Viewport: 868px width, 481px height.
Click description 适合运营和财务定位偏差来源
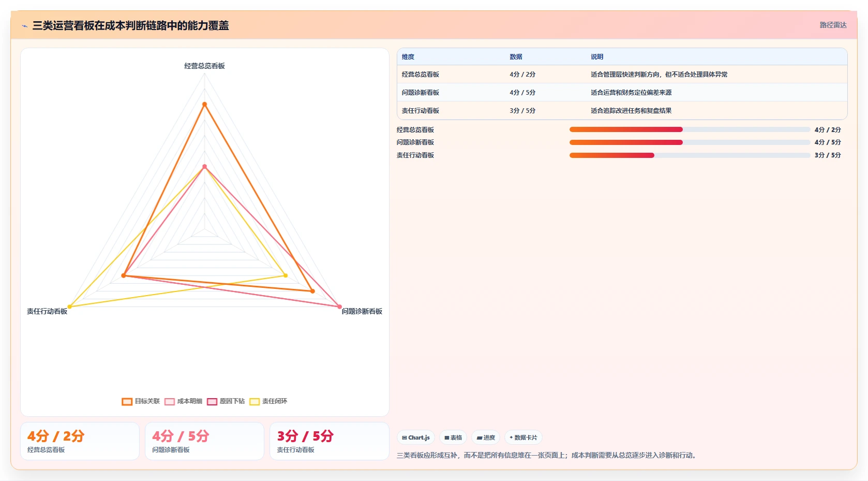click(631, 93)
